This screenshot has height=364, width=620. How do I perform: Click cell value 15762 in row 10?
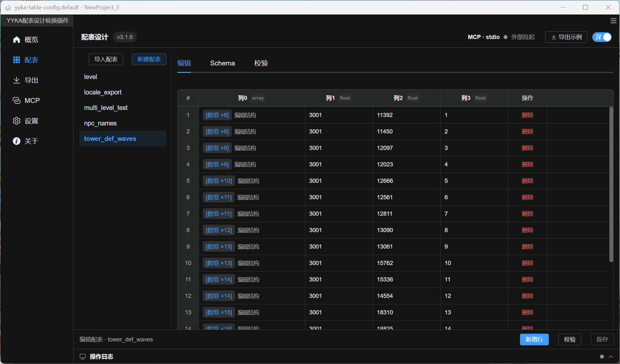[x=385, y=263]
